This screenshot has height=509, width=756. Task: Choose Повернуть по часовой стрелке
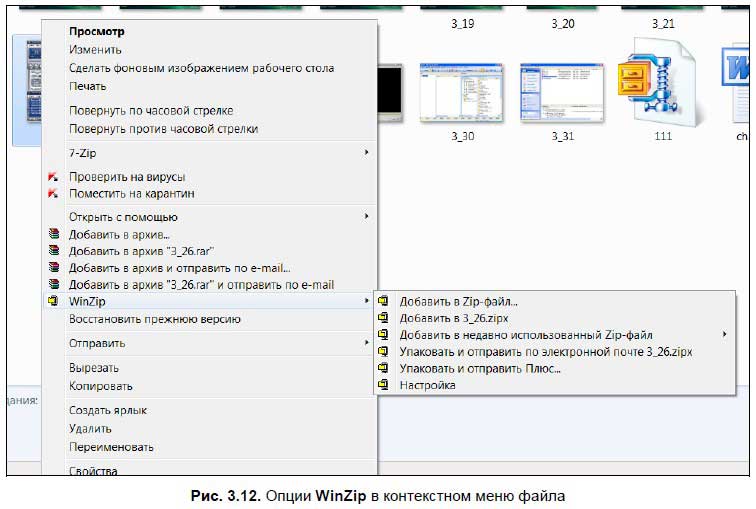pyautogui.click(x=151, y=110)
